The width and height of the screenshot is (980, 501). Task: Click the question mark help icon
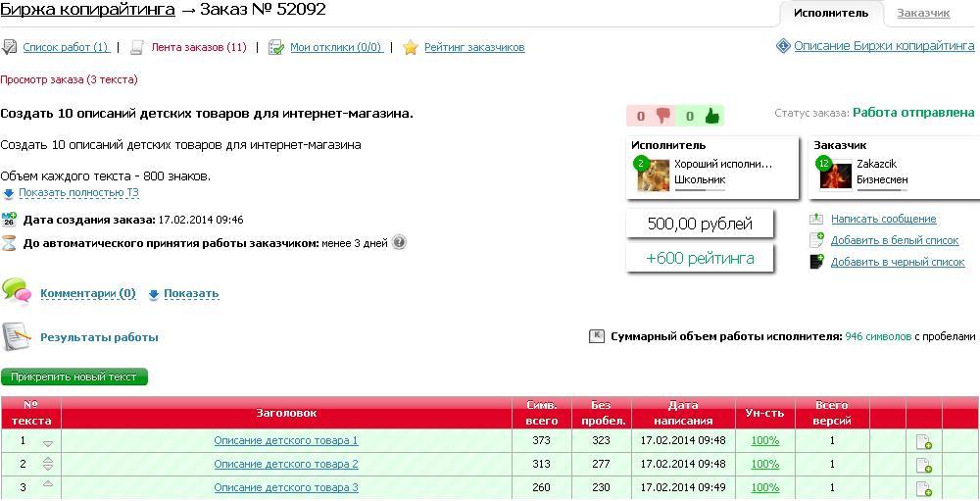[x=399, y=242]
